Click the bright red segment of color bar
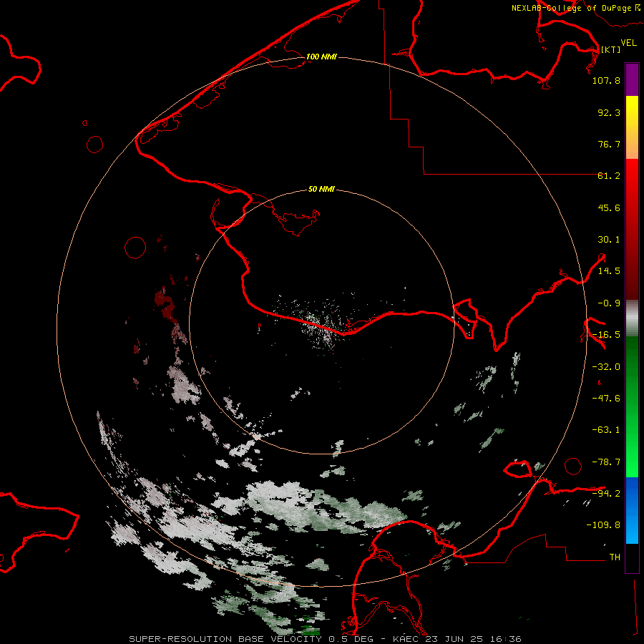644x644 pixels. tap(632, 229)
